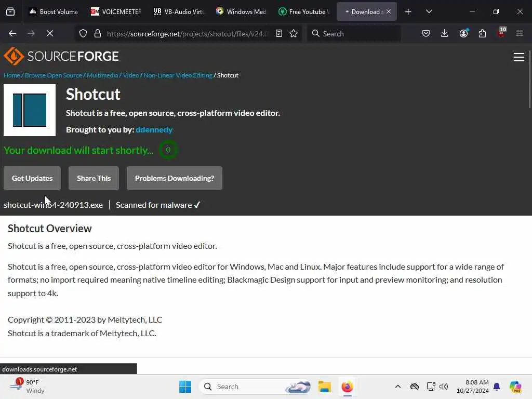
Task: Bookmark this page with the star
Action: pyautogui.click(x=294, y=33)
